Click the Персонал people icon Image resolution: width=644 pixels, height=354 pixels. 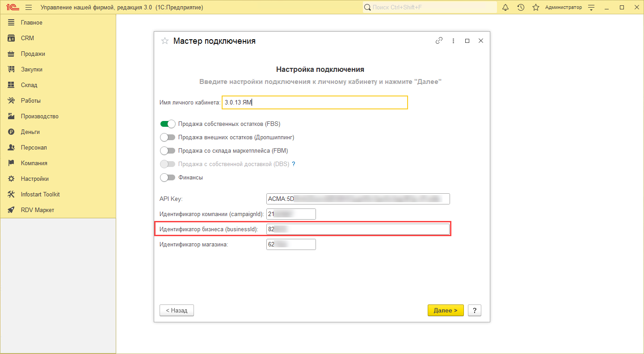pyautogui.click(x=12, y=147)
